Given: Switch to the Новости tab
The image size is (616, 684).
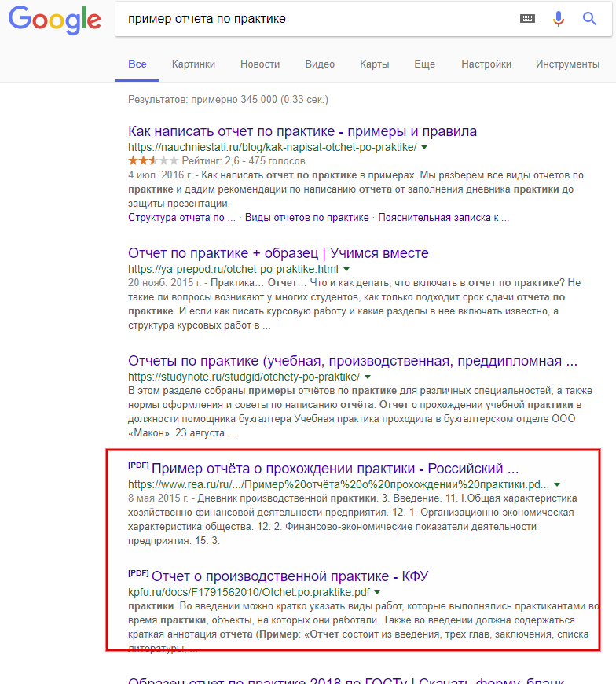Looking at the screenshot, I should pyautogui.click(x=260, y=64).
